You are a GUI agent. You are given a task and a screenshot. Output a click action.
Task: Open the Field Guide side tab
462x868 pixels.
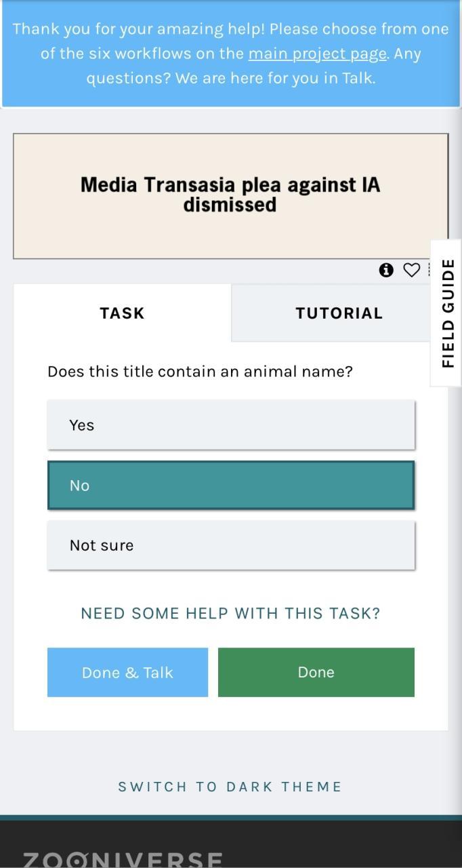click(x=446, y=313)
